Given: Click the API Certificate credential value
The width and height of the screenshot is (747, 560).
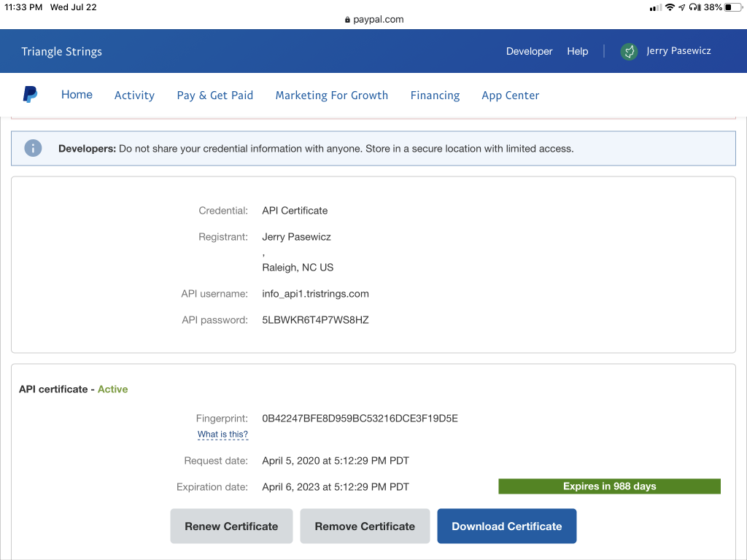Looking at the screenshot, I should coord(295,211).
